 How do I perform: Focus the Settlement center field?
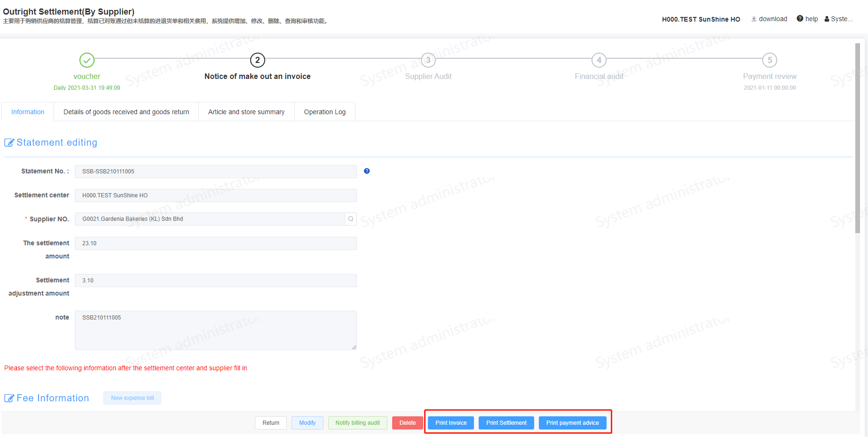(216, 195)
